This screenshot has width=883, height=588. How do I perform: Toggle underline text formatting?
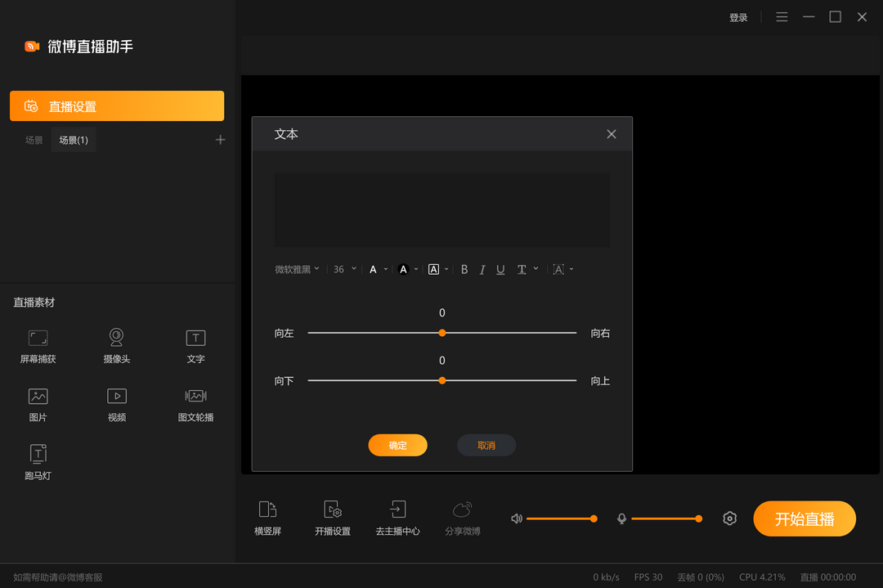click(500, 269)
